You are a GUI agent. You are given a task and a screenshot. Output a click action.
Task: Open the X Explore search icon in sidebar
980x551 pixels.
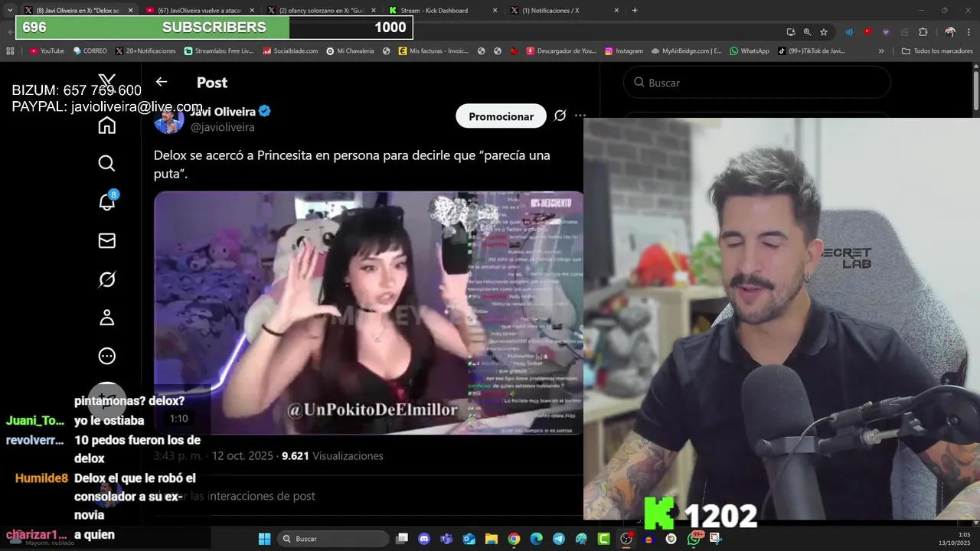pyautogui.click(x=107, y=164)
